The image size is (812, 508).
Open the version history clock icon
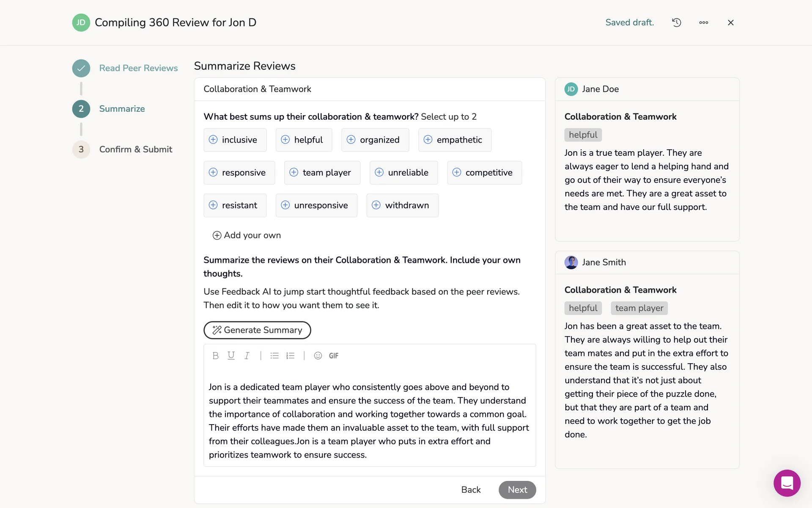tap(676, 22)
